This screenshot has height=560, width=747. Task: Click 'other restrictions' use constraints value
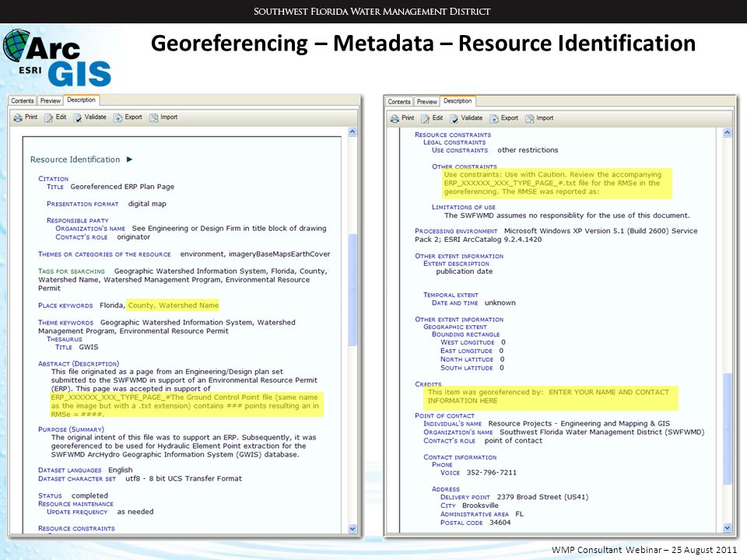pos(528,150)
